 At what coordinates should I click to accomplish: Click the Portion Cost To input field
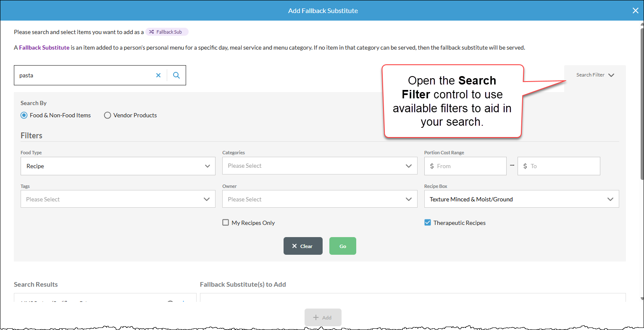click(x=559, y=166)
